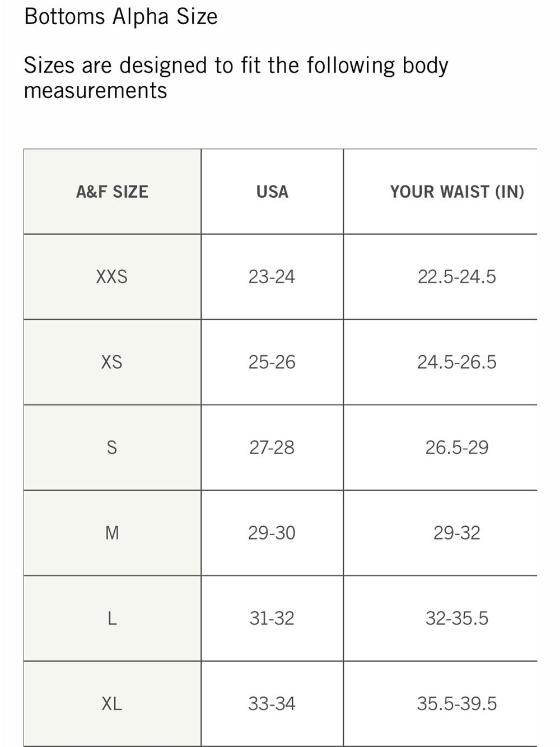Click the XXS size cell
Screen dimensions: 560x747
(112, 277)
